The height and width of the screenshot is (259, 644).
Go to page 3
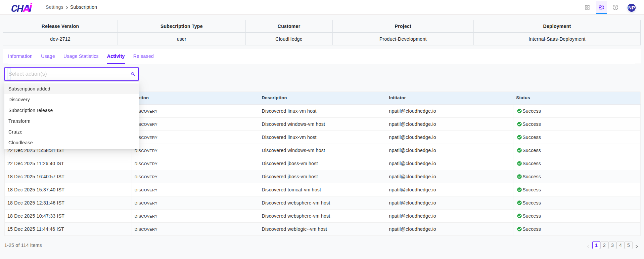coord(612,245)
